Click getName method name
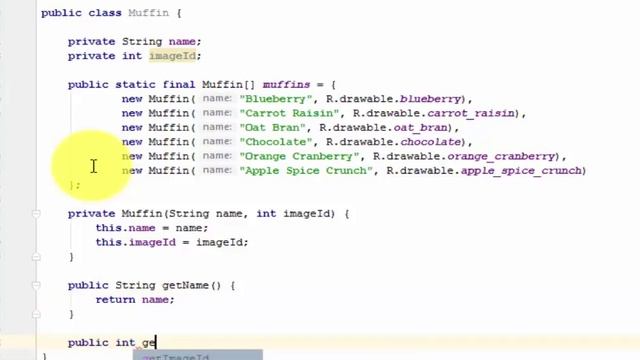 coord(186,285)
